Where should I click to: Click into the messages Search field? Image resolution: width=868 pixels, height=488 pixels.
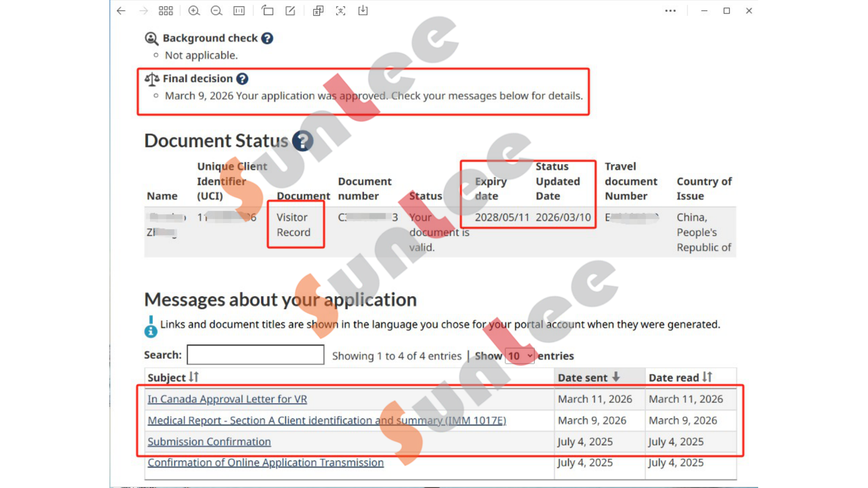[255, 355]
